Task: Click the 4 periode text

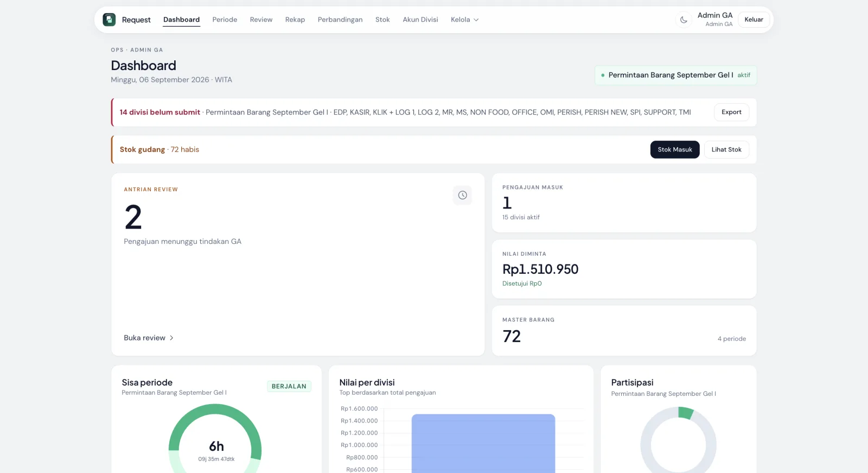Action: click(x=732, y=339)
